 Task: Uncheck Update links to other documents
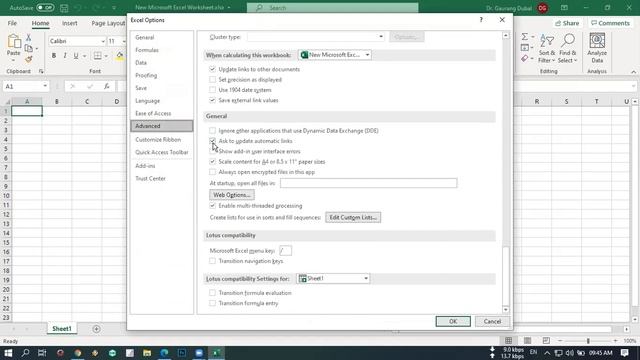point(212,69)
